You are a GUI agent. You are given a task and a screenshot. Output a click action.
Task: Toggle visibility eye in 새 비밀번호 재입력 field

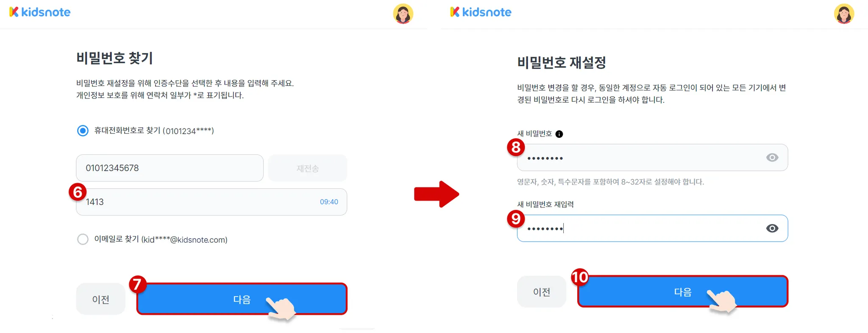tap(772, 229)
